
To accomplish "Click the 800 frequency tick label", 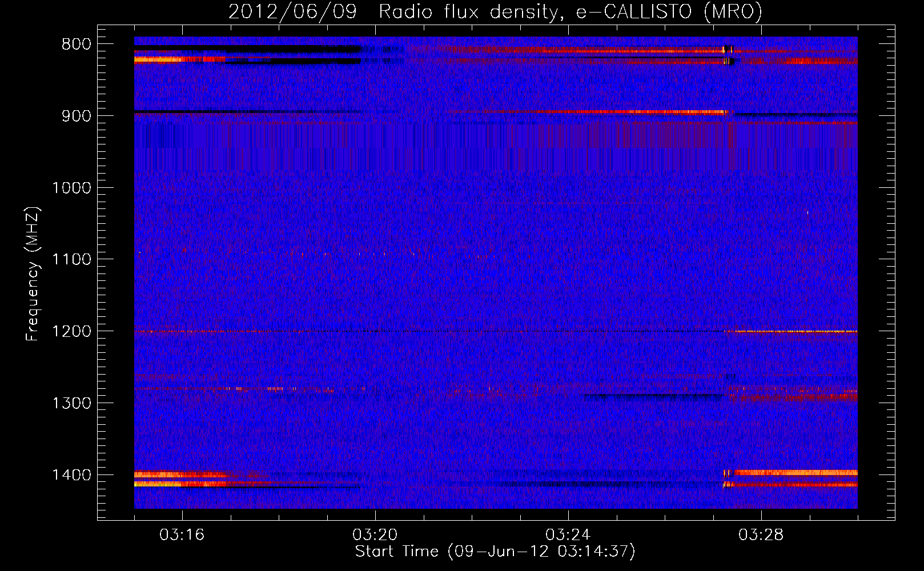I will 77,45.
